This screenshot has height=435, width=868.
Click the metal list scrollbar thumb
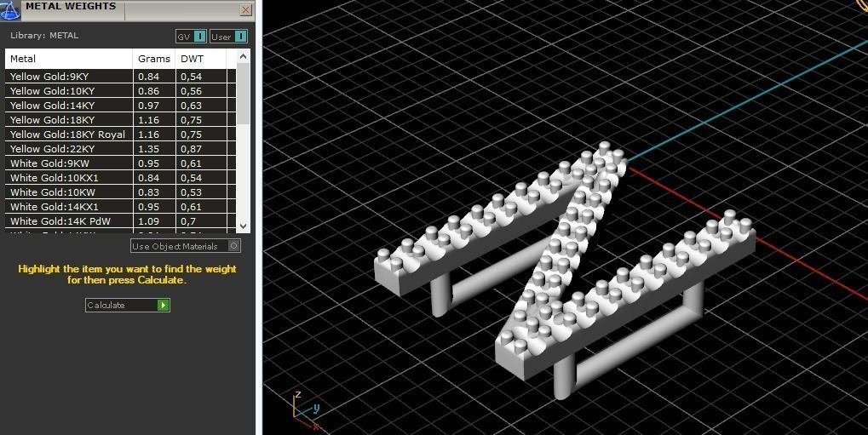[243, 93]
